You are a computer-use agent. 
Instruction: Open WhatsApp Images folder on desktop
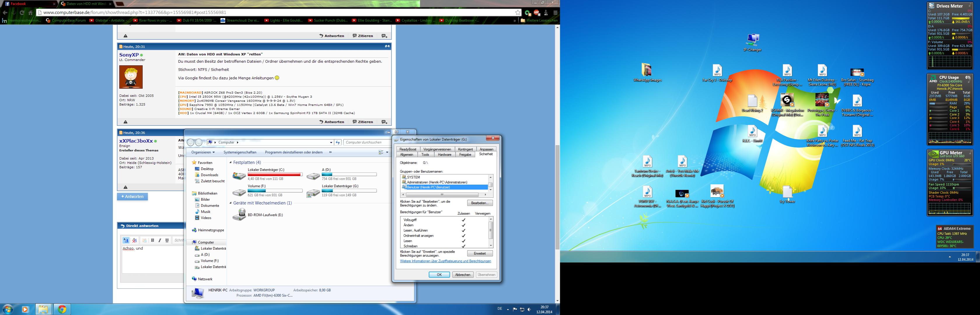[x=647, y=70]
